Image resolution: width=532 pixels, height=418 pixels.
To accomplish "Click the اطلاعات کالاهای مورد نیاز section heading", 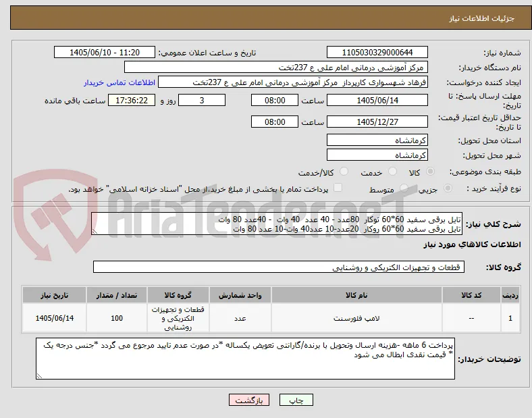I will coord(472,244).
